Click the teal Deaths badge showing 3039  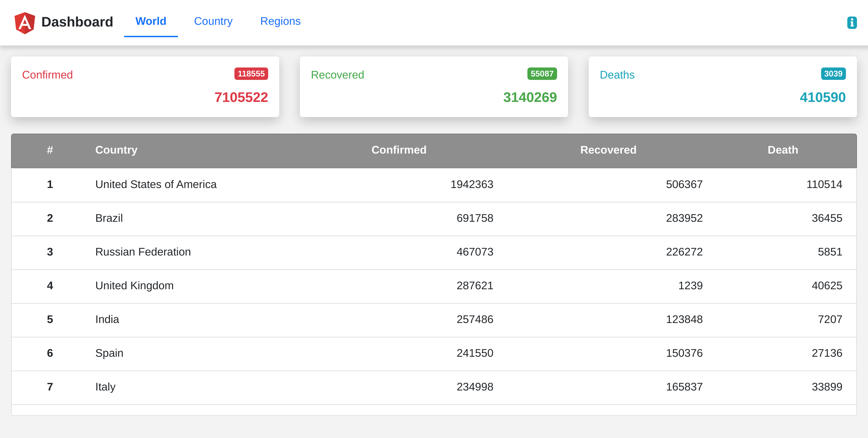(x=833, y=74)
